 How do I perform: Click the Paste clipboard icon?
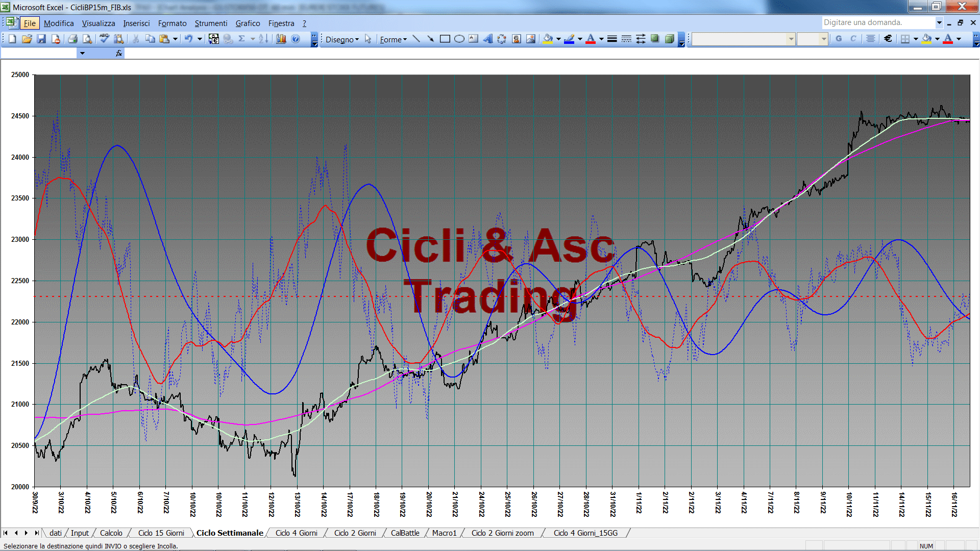pos(164,39)
